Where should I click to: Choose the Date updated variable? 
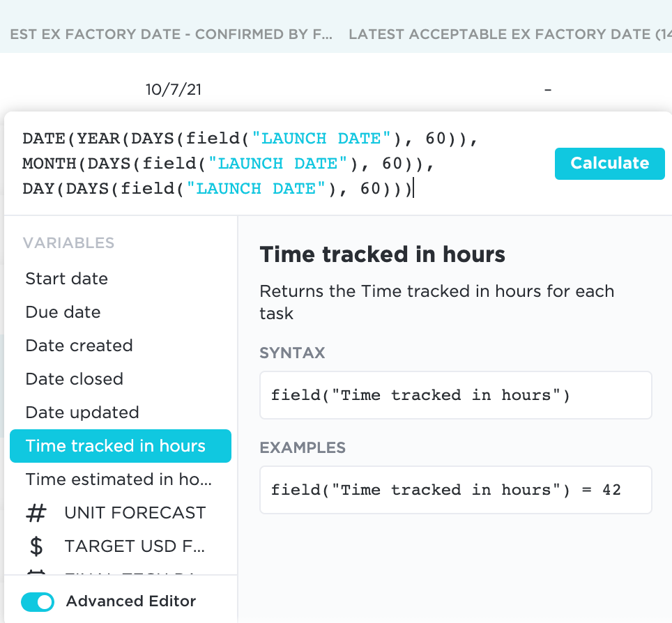pos(82,413)
